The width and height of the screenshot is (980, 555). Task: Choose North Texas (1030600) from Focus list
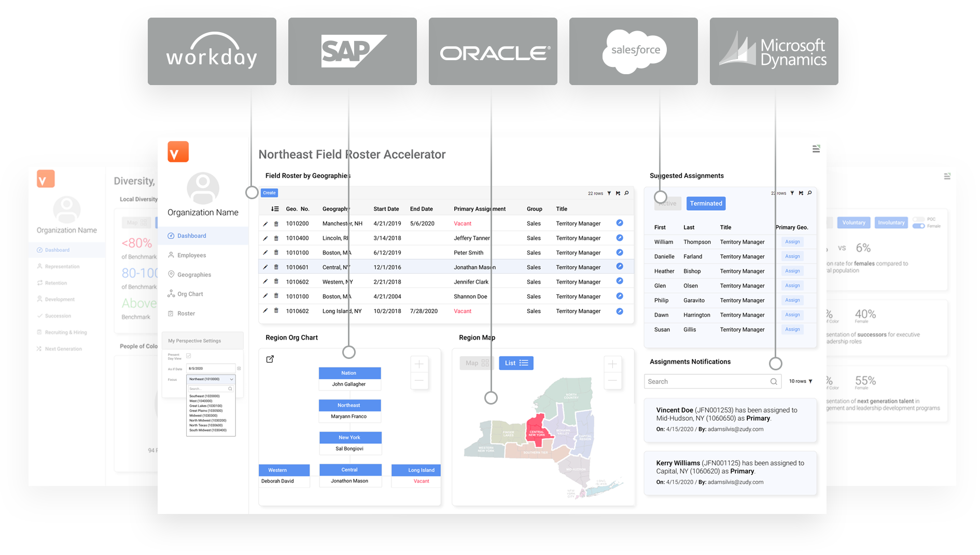pos(206,425)
